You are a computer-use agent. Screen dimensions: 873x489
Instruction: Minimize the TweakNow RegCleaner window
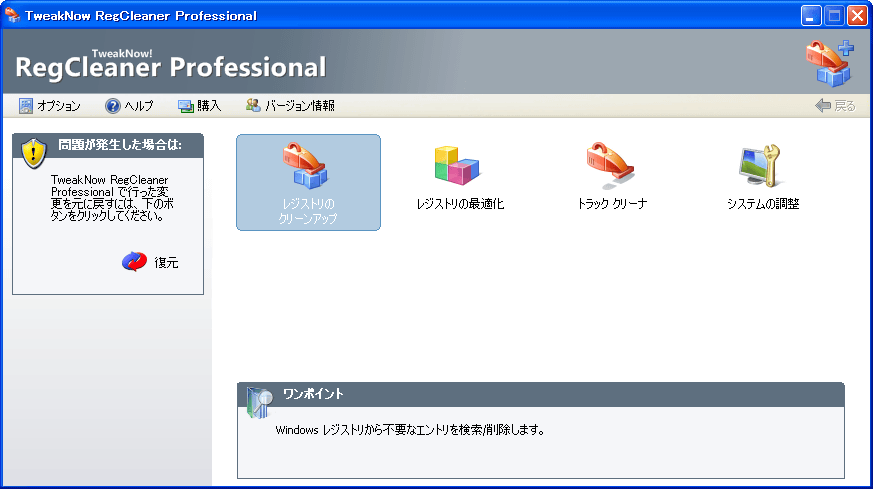(x=811, y=16)
